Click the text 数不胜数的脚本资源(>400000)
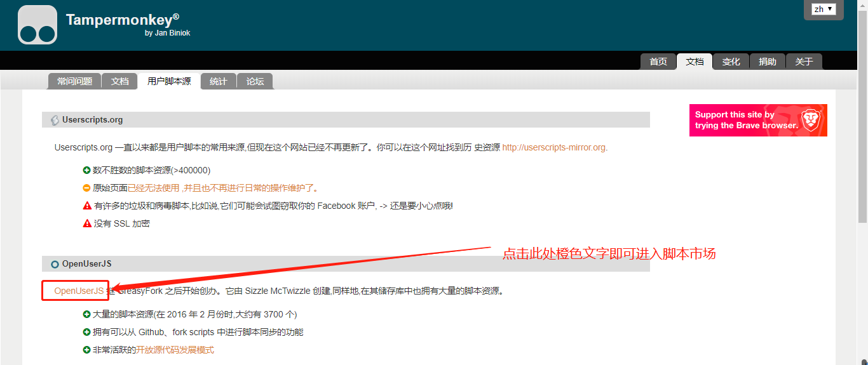Viewport: 868px width, 365px height. pos(152,170)
